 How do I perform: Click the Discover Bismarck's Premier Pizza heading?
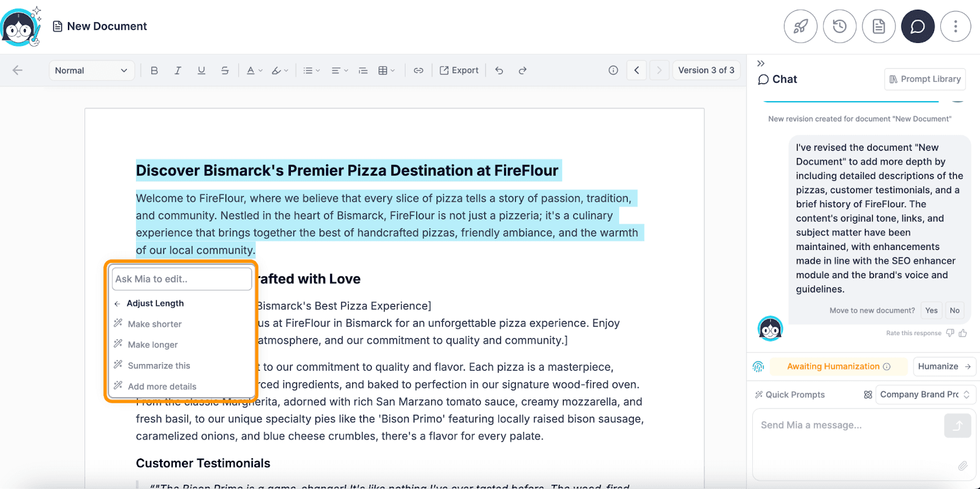(347, 170)
